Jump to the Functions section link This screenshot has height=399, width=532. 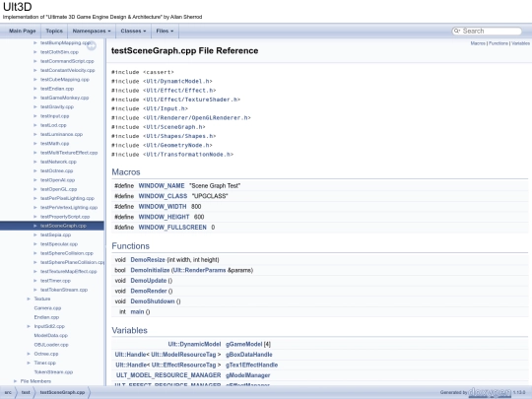499,43
